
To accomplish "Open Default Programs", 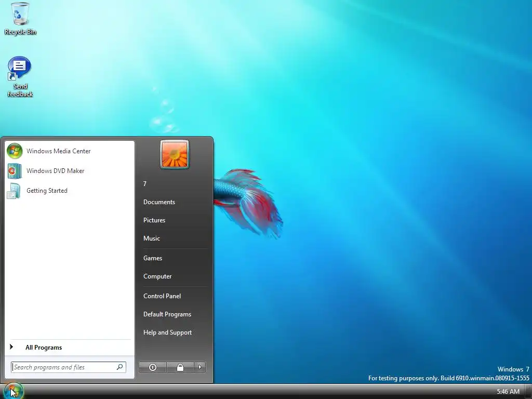I will pos(174,314).
